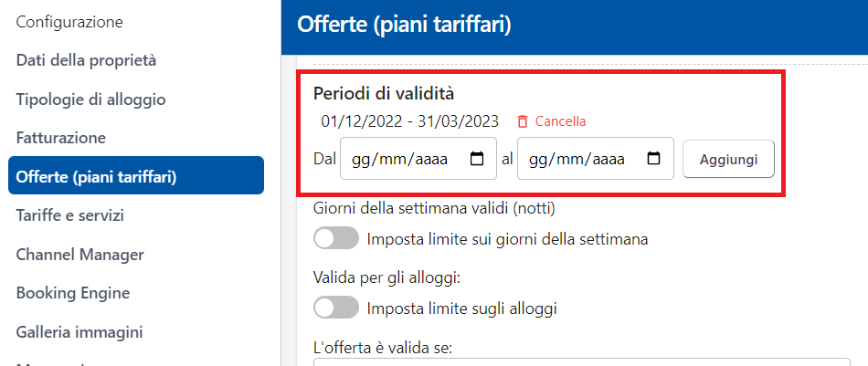Open calendar picker in the 'al' date field
868x366 pixels.
pos(653,159)
